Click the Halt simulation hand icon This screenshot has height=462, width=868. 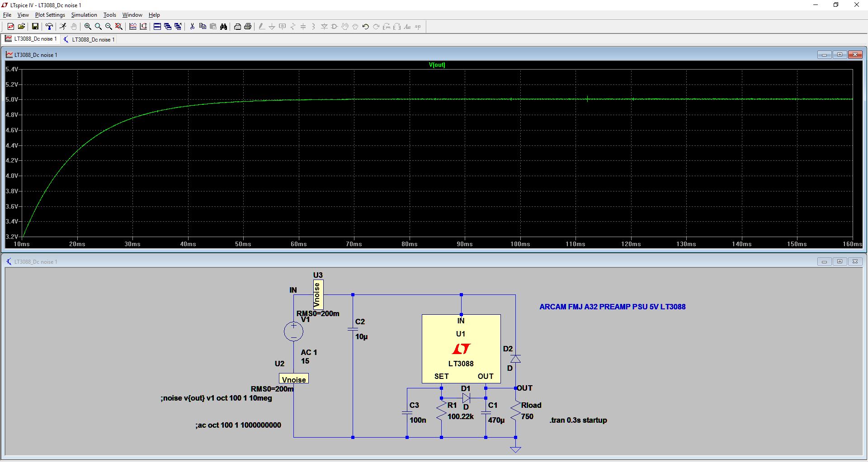coord(74,27)
